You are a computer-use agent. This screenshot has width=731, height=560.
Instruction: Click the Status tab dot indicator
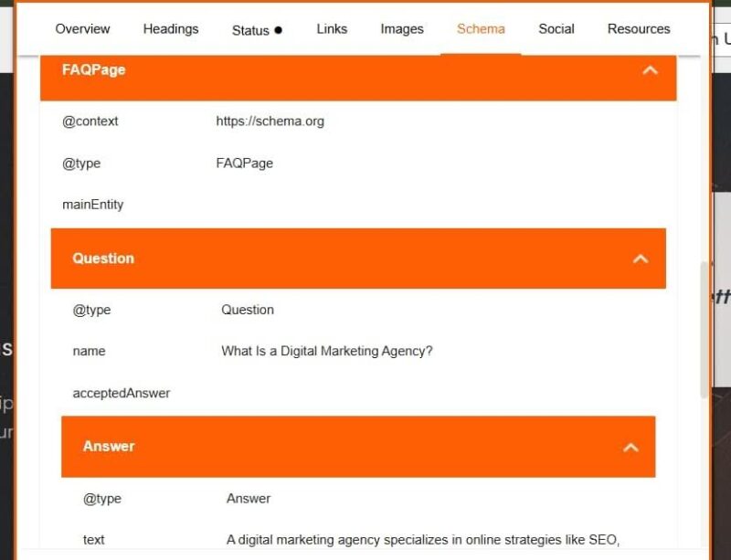279,30
